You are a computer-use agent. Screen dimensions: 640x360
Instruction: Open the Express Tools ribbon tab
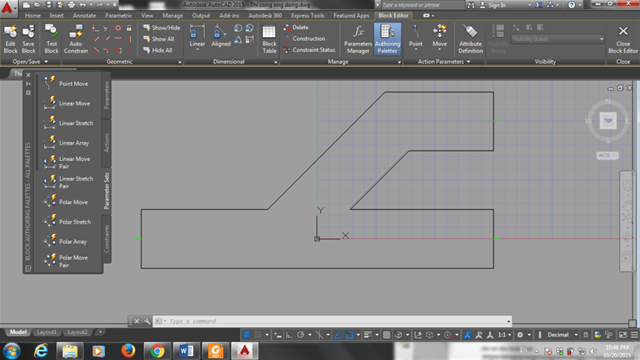pos(307,16)
